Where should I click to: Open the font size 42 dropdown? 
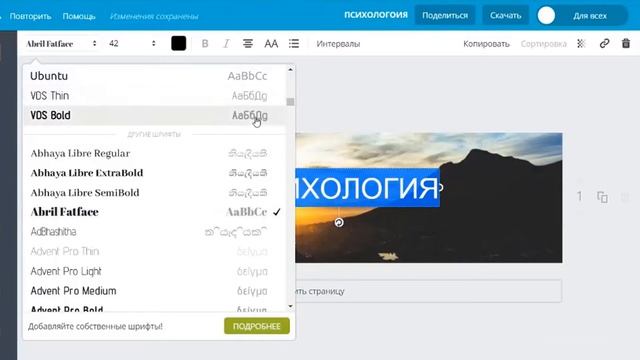click(x=132, y=44)
